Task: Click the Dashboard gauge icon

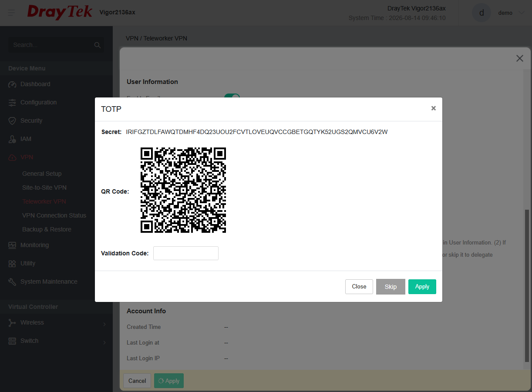Action: click(x=12, y=84)
